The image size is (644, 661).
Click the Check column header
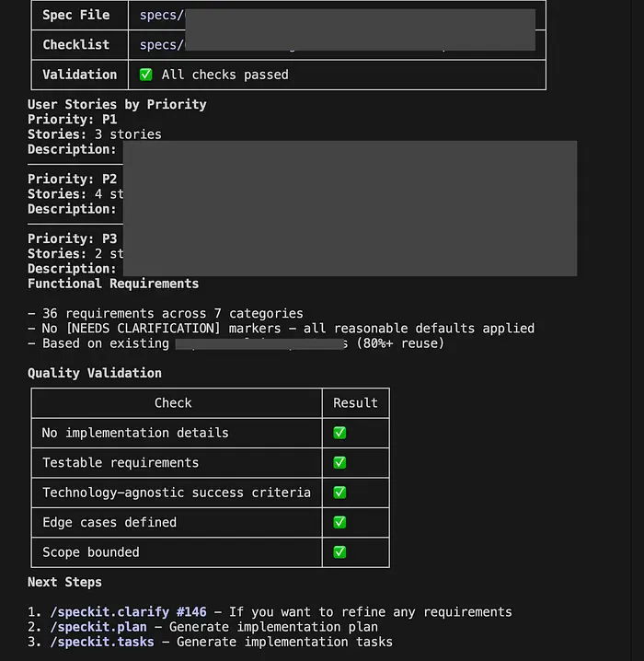pyautogui.click(x=173, y=402)
